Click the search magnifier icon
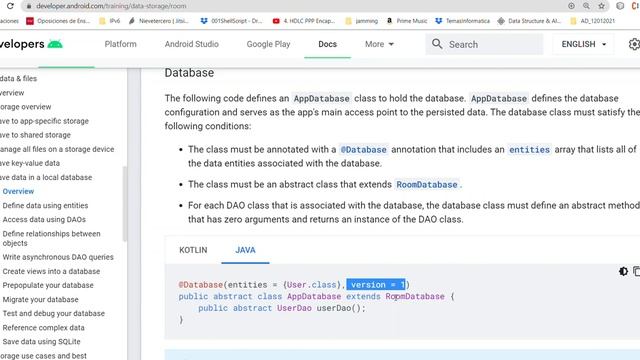The image size is (640, 360). pyautogui.click(x=437, y=44)
